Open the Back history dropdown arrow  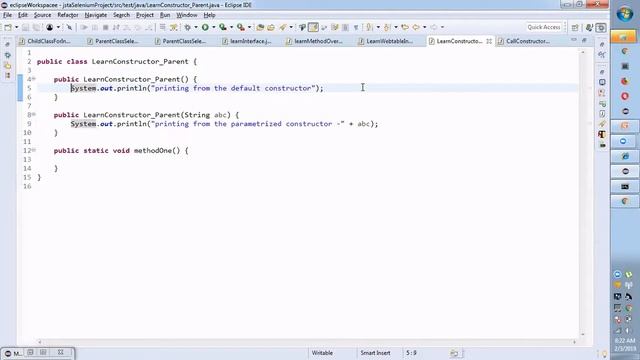point(424,27)
